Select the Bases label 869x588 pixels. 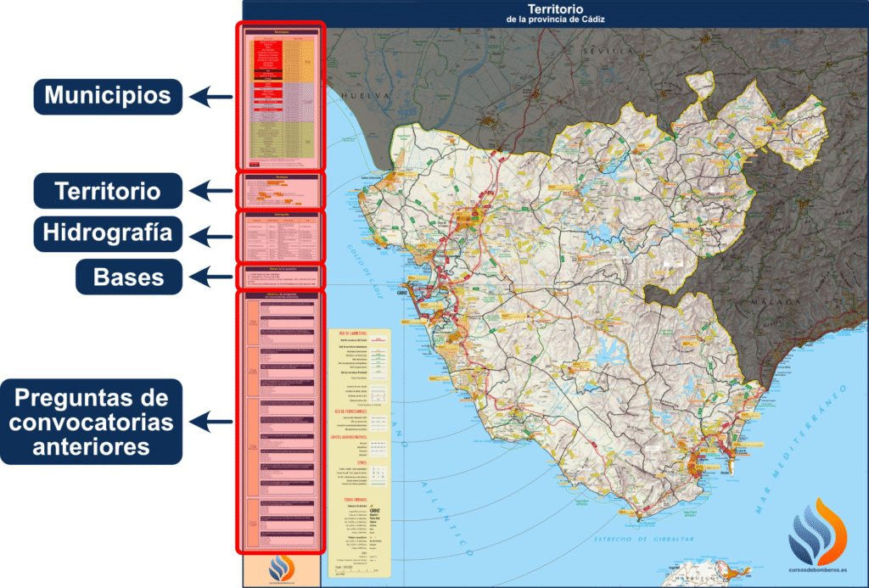pos(129,277)
